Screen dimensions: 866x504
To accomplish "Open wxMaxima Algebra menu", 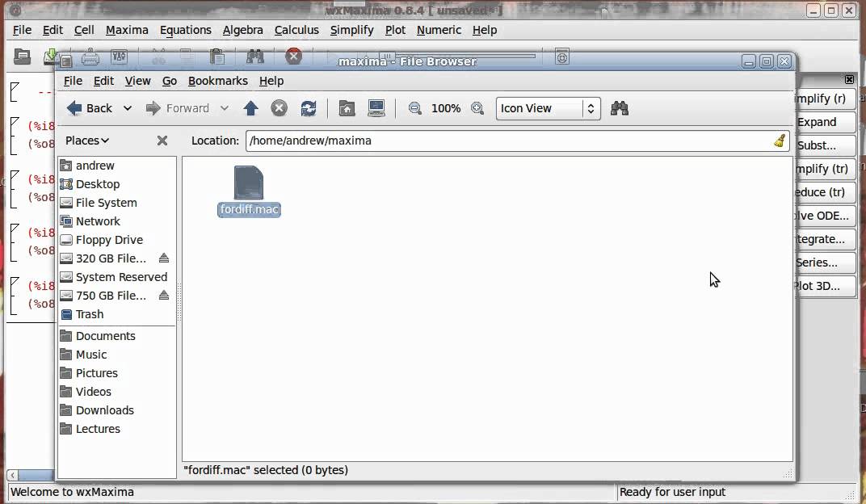I will click(x=242, y=30).
